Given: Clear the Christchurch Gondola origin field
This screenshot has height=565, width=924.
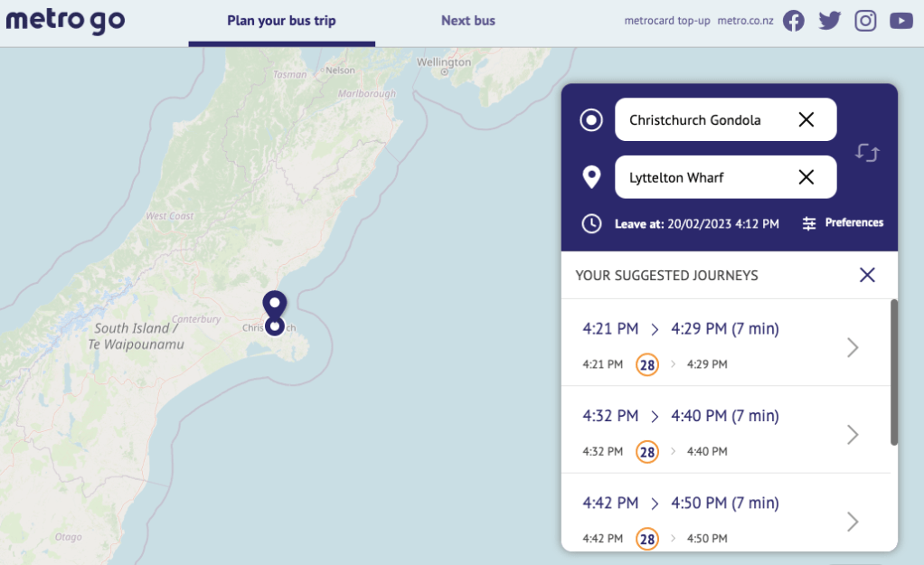Looking at the screenshot, I should pyautogui.click(x=806, y=119).
